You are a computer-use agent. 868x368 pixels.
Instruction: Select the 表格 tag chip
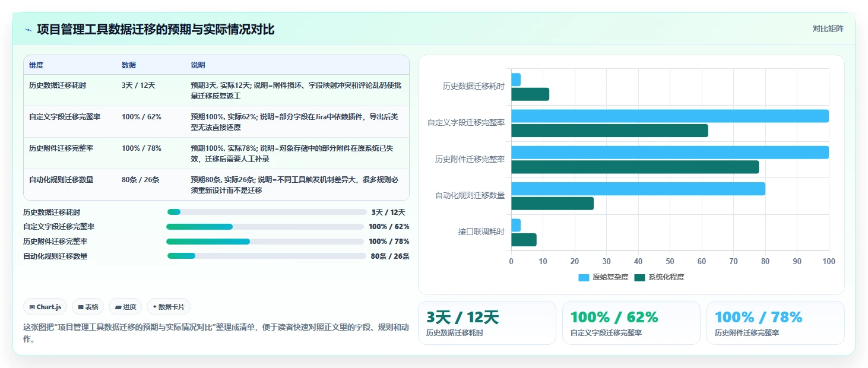pyautogui.click(x=88, y=307)
